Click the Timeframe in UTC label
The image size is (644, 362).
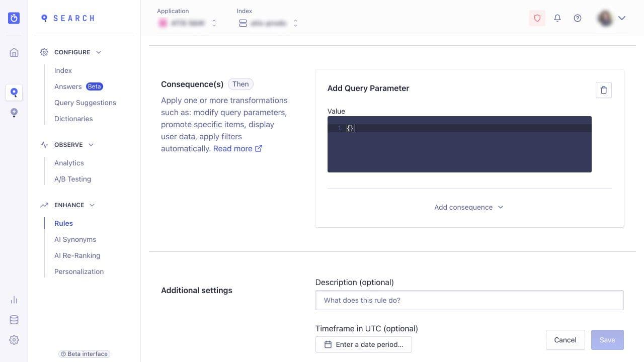click(x=367, y=328)
